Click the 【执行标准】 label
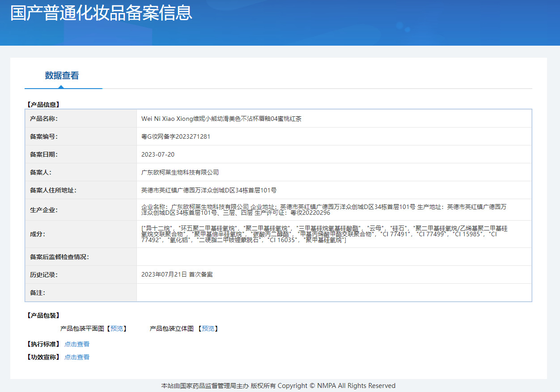Viewport: 560px width, 392px height. (43, 344)
